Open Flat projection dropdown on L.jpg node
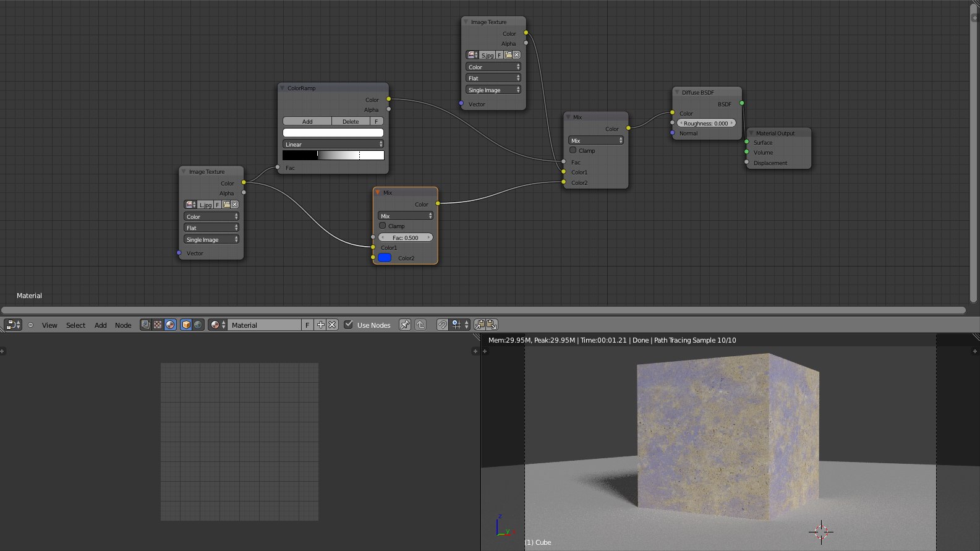980x551 pixels. [211, 228]
